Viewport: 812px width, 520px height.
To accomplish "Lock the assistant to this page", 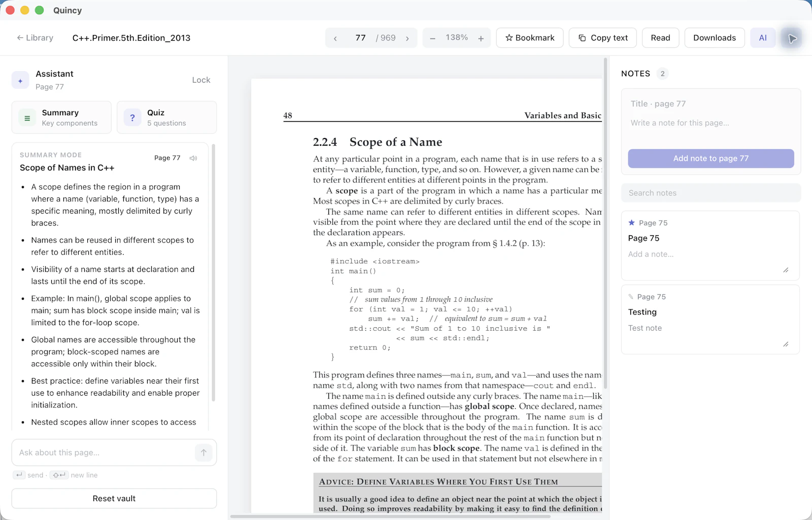I will coord(201,80).
